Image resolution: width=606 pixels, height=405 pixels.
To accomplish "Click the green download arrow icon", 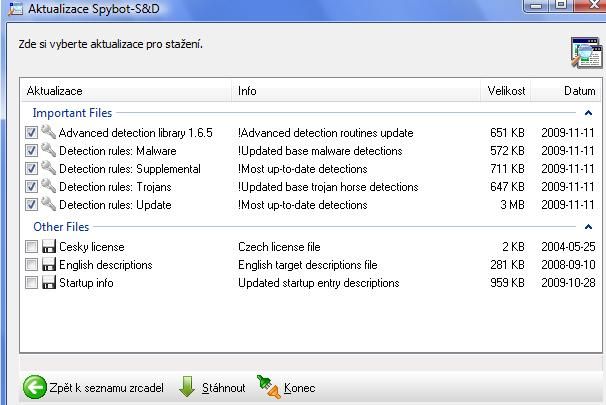I will (x=187, y=387).
